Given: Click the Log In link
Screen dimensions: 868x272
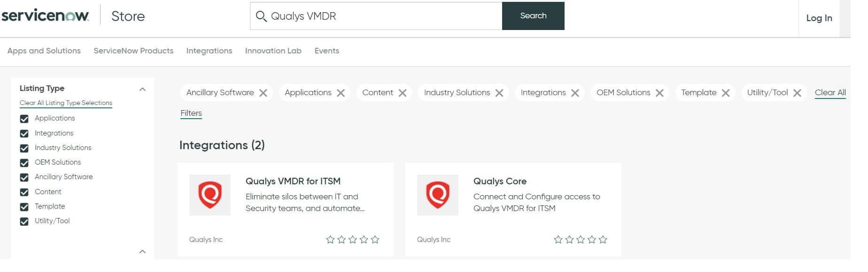Looking at the screenshot, I should pos(819,18).
